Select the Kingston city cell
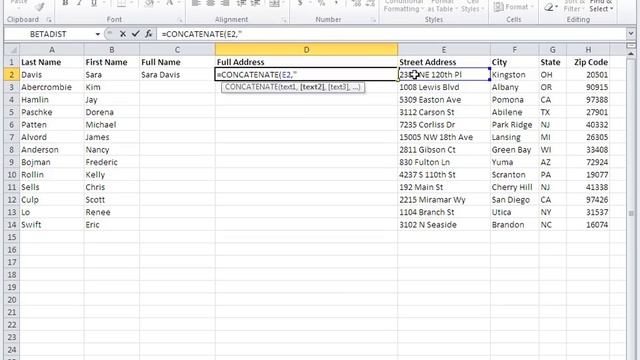Image resolution: width=640 pixels, height=360 pixels. (514, 75)
